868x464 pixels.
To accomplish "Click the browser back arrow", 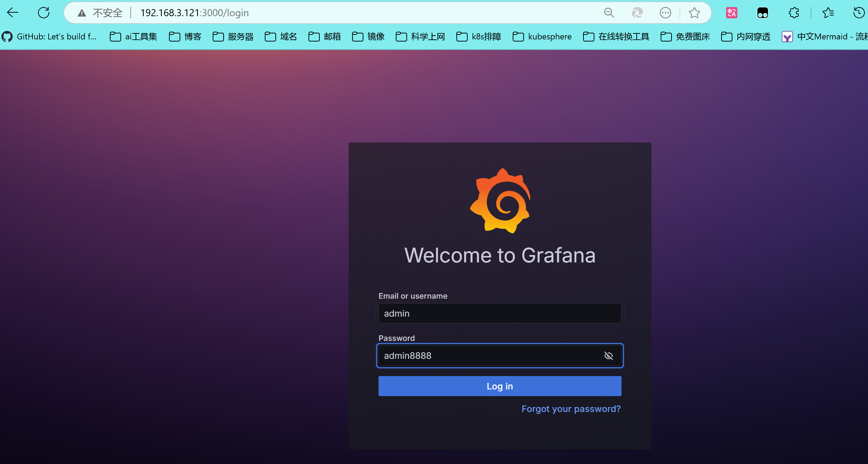I will pyautogui.click(x=13, y=13).
